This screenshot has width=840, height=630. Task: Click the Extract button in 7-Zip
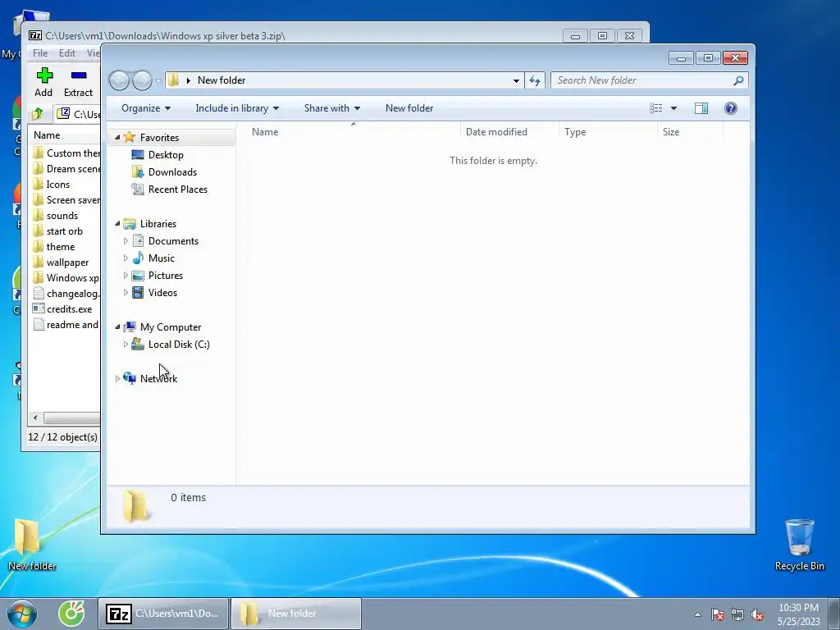78,83
